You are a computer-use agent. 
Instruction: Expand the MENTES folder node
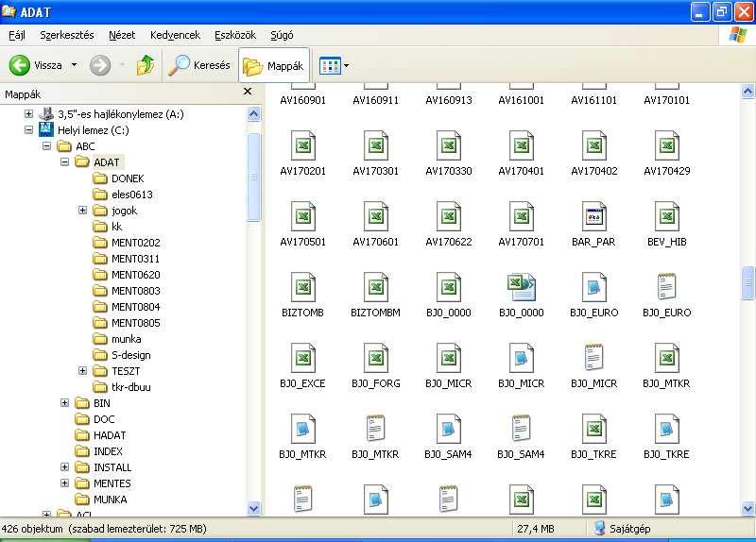click(64, 483)
